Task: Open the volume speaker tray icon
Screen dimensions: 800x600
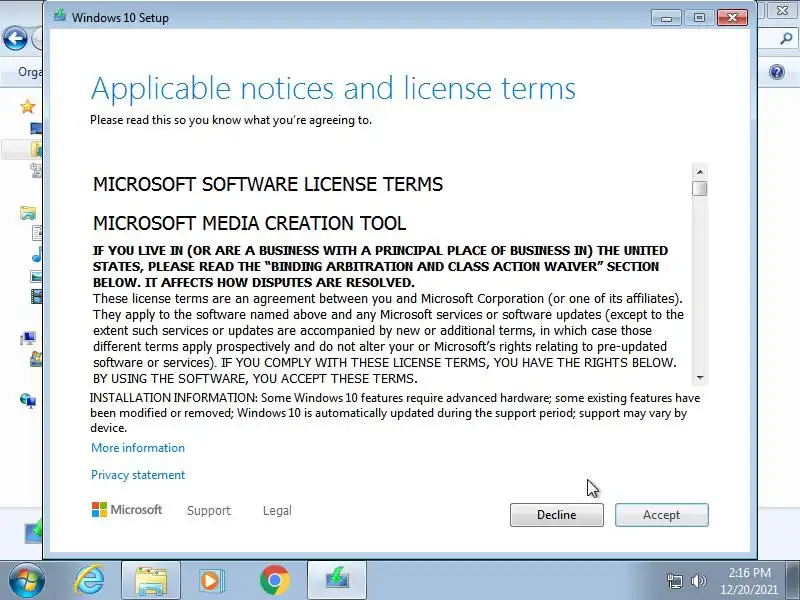Action: tap(698, 581)
